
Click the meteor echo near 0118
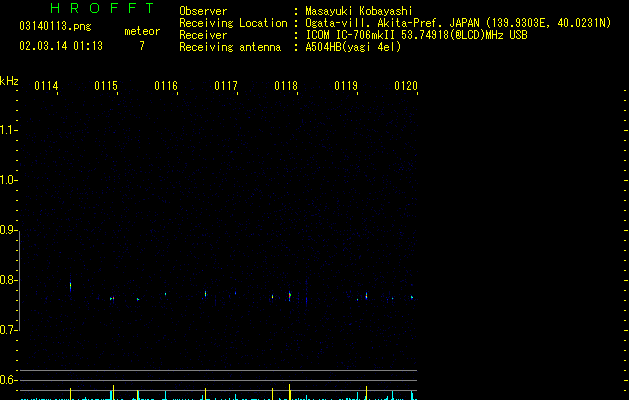[290, 296]
